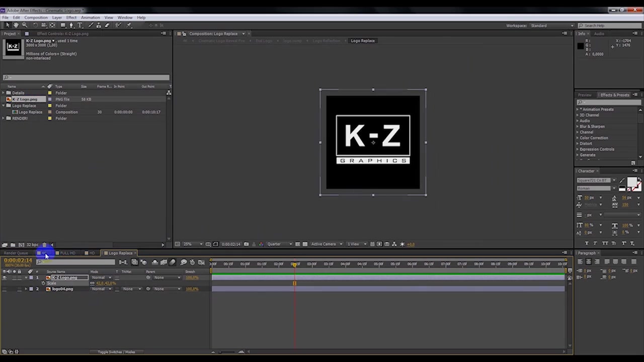Switch to Render Queue tab
The height and width of the screenshot is (362, 644).
[17, 253]
